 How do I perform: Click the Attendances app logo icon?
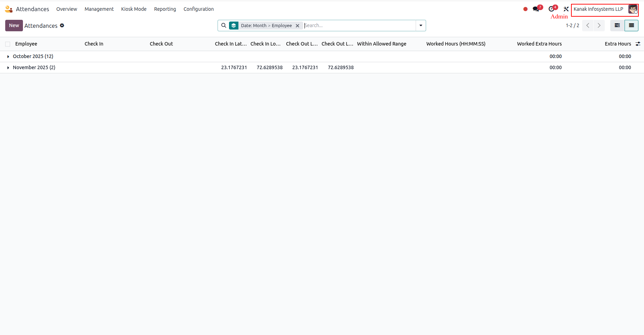9,9
